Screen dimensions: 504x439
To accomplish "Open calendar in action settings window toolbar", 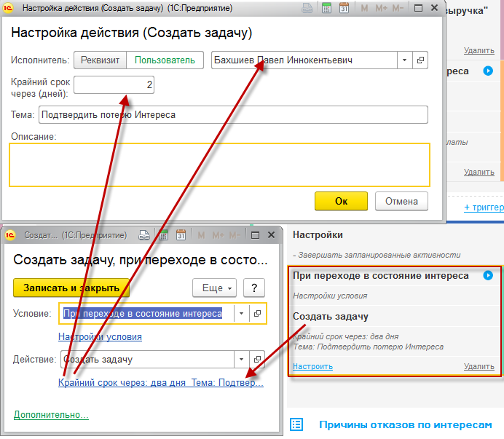I will 344,8.
